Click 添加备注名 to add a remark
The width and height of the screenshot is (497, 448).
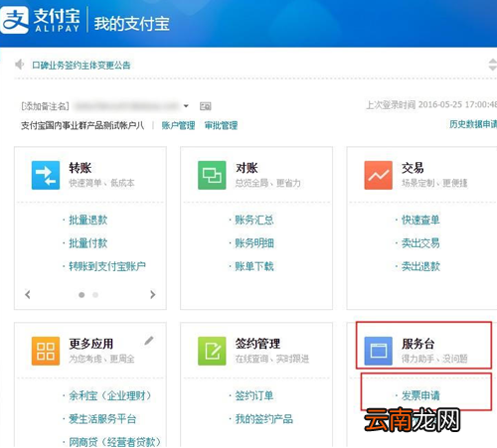tap(45, 106)
